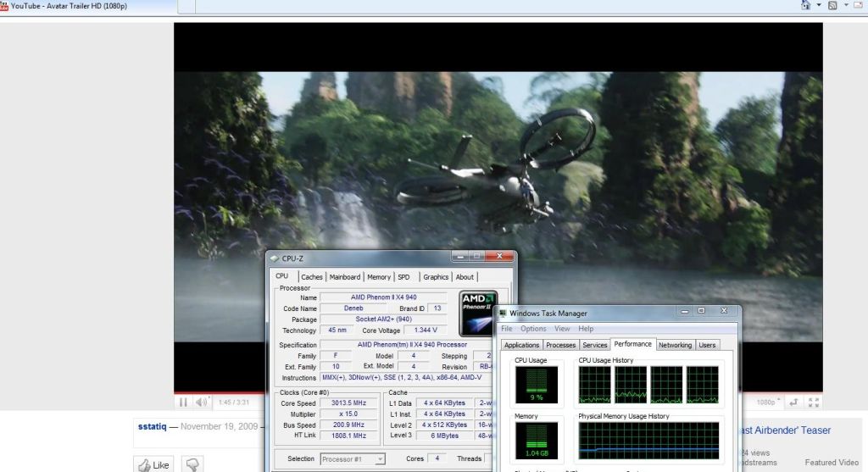
Task: Click the x 15.0 multiplier value
Action: point(348,414)
